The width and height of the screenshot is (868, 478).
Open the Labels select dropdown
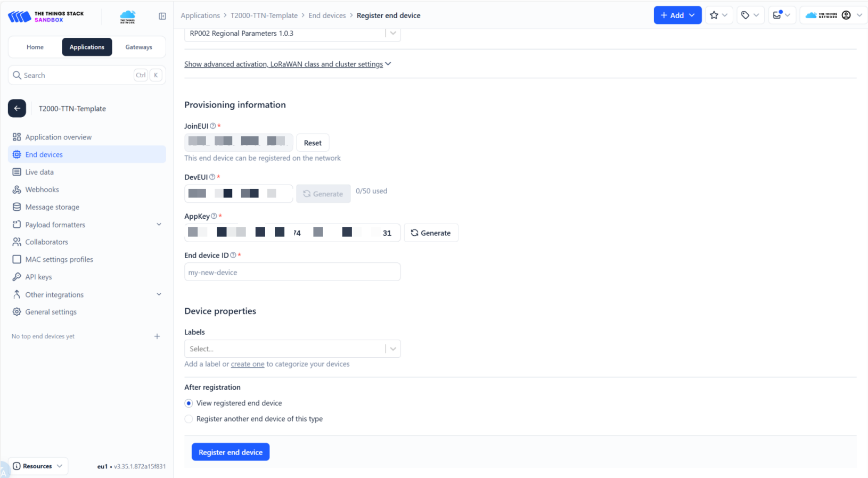(292, 349)
